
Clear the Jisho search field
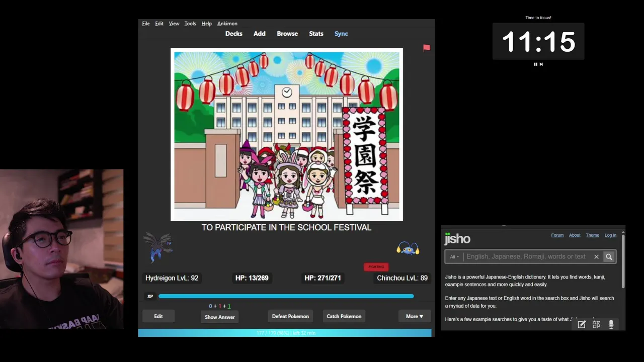596,257
